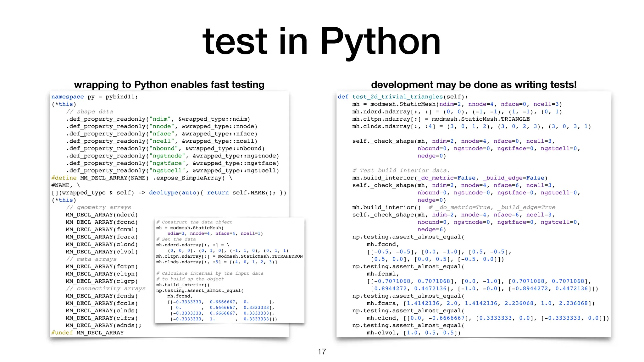Click the line MM_DECL_ARRAY(fccnd)

(x=102, y=222)
